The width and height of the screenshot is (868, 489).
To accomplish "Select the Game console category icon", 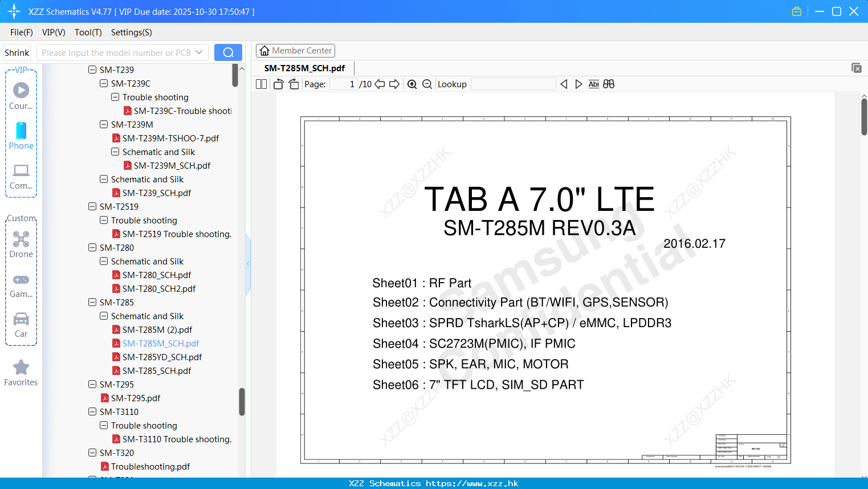I will click(21, 286).
